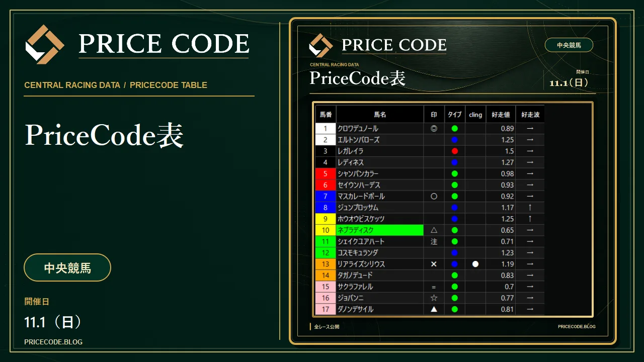Screen dimensions: 644x362
Task: Click the cling column header
Action: click(x=475, y=115)
